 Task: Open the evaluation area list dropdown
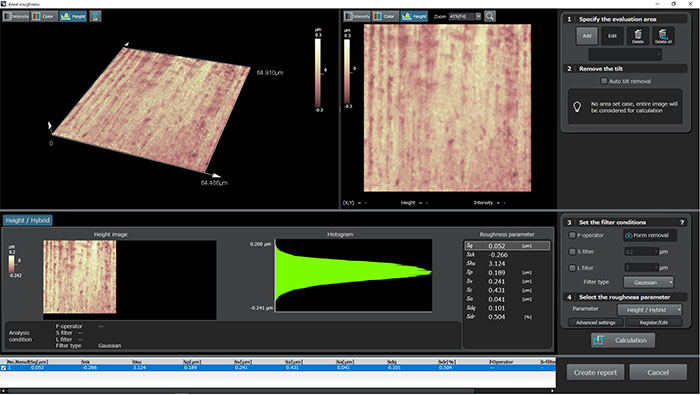pos(625,54)
